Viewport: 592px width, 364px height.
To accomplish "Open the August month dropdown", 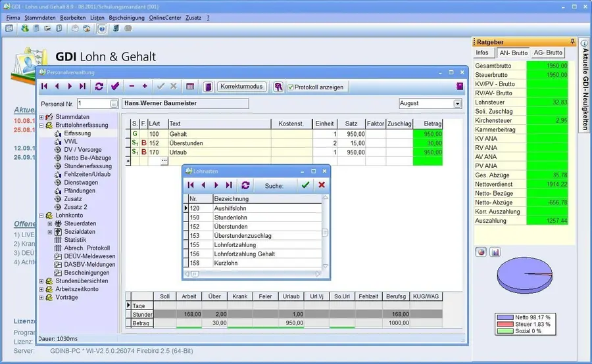I will pos(457,104).
